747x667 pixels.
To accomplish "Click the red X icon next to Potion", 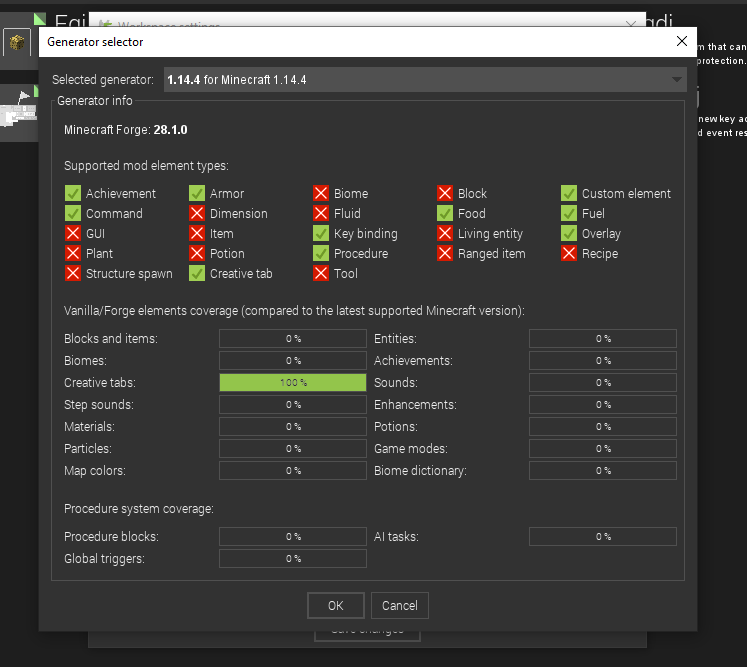I will tap(197, 253).
